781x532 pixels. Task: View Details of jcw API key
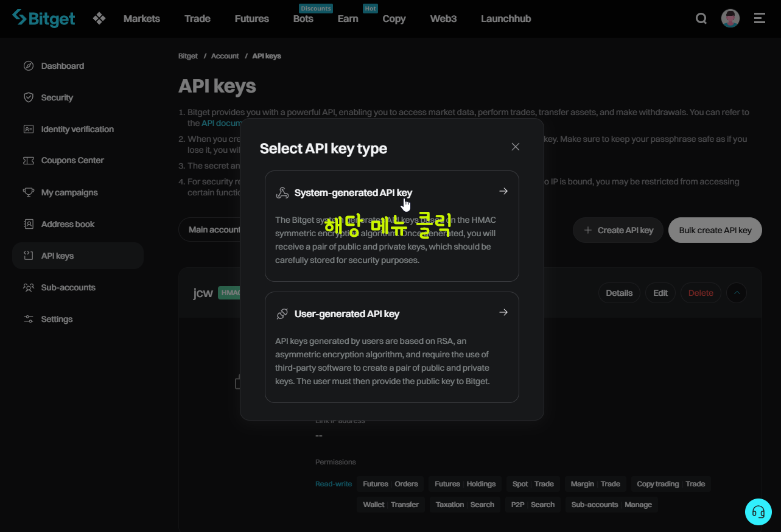pyautogui.click(x=619, y=293)
